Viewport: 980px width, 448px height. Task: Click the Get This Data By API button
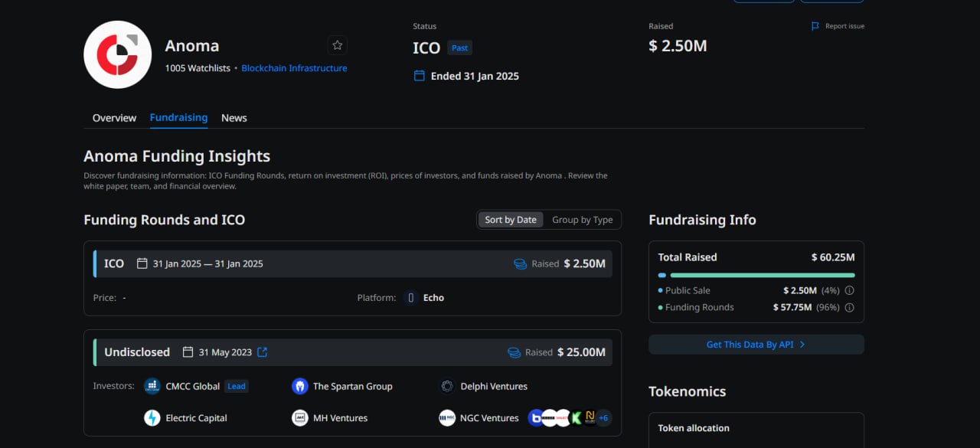coord(756,345)
